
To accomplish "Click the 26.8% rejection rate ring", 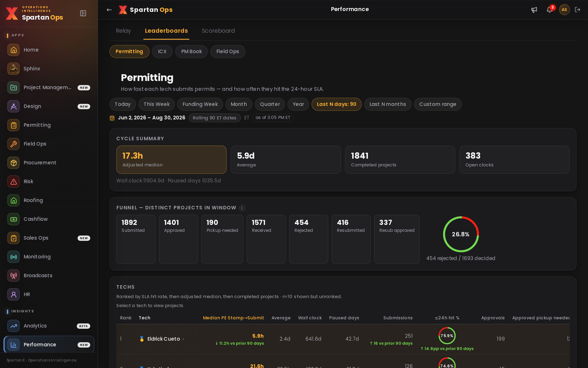I will click(x=461, y=234).
